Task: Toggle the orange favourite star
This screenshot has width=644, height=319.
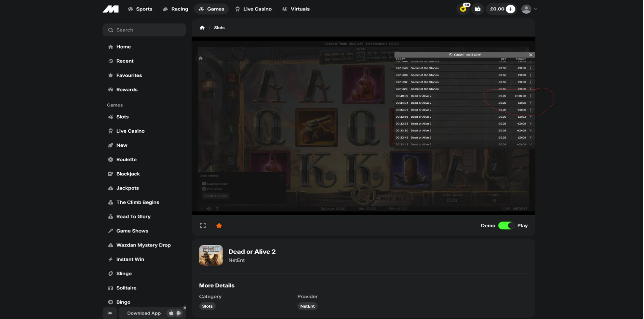Action: (219, 226)
